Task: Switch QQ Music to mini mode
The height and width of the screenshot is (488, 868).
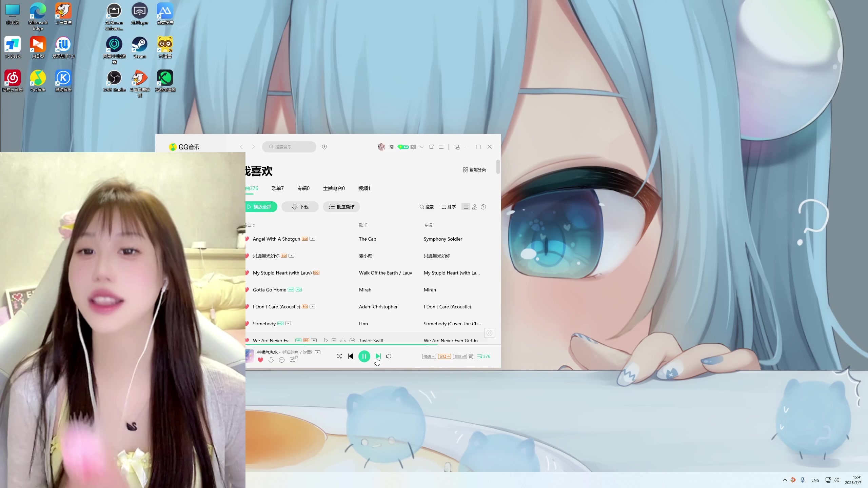Action: click(x=457, y=147)
